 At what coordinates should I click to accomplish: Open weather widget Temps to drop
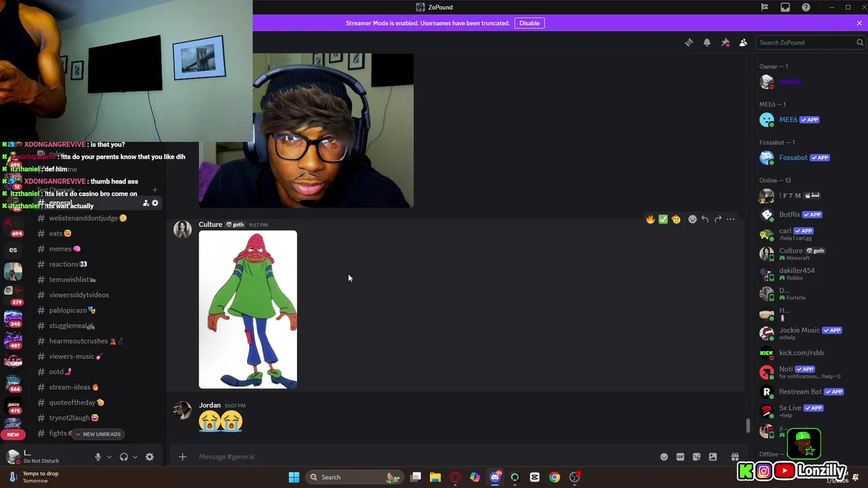coord(34,477)
